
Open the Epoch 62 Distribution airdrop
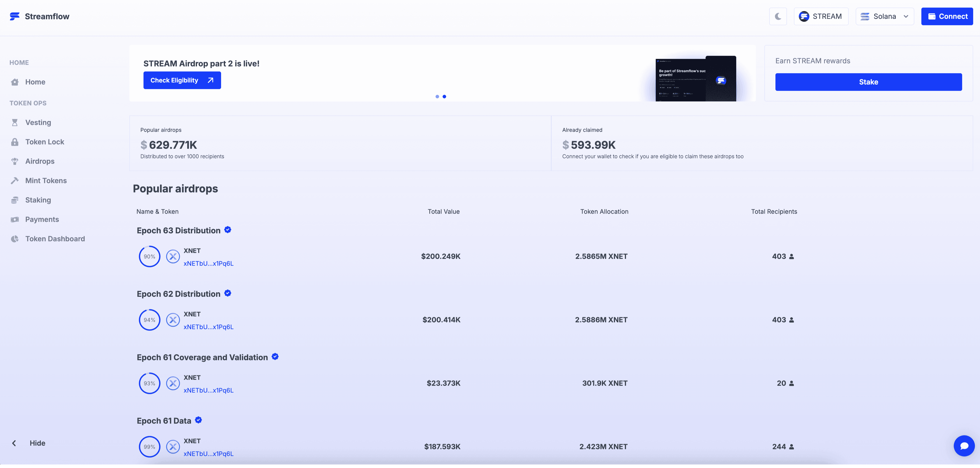178,294
